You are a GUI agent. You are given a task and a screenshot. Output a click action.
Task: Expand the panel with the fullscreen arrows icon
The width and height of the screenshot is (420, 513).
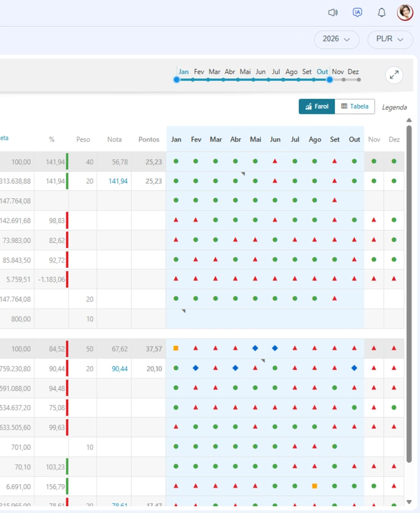tap(394, 75)
